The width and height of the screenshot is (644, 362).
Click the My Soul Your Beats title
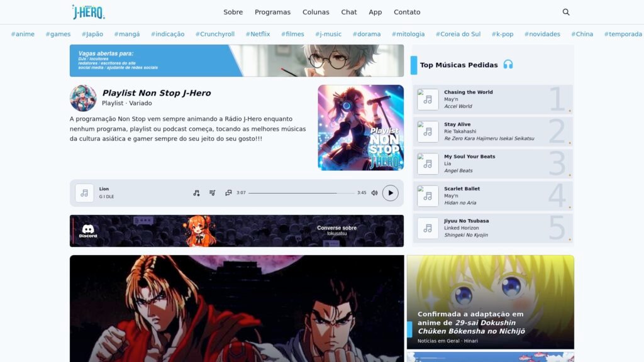[469, 156]
